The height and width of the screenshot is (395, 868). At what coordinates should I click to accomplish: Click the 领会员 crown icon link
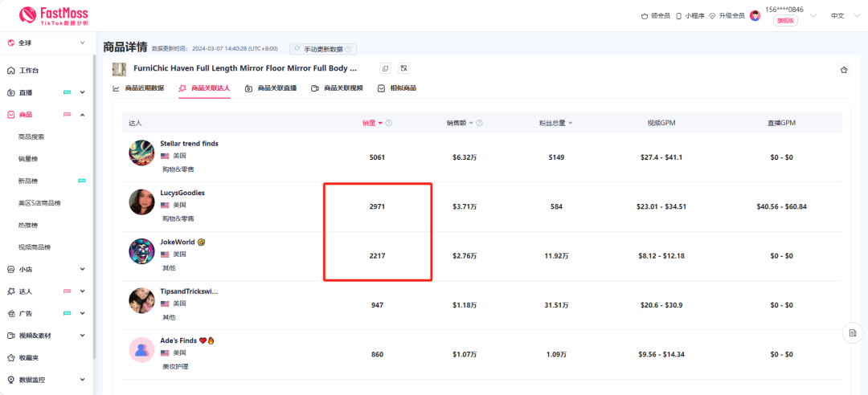tap(655, 16)
